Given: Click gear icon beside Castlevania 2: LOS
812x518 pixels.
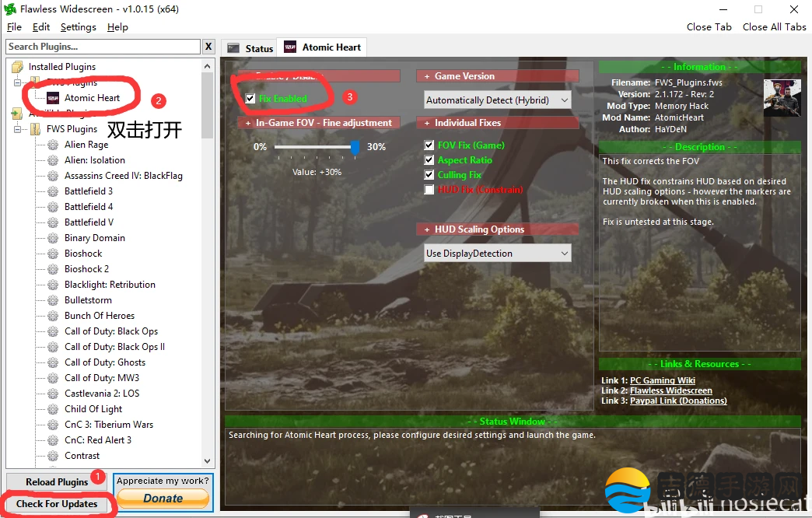Looking at the screenshot, I should (53, 393).
